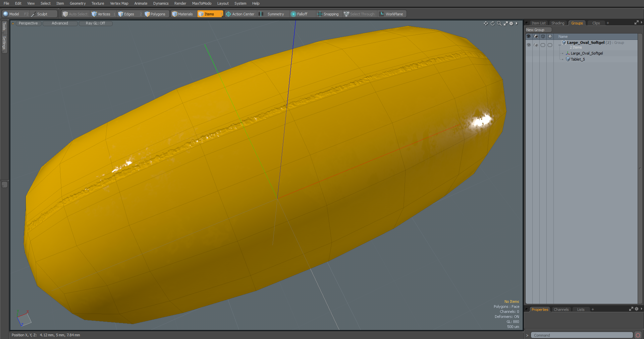The image size is (644, 339).
Task: Collapse the Large_Oval_Softgel group tree
Action: (x=559, y=45)
